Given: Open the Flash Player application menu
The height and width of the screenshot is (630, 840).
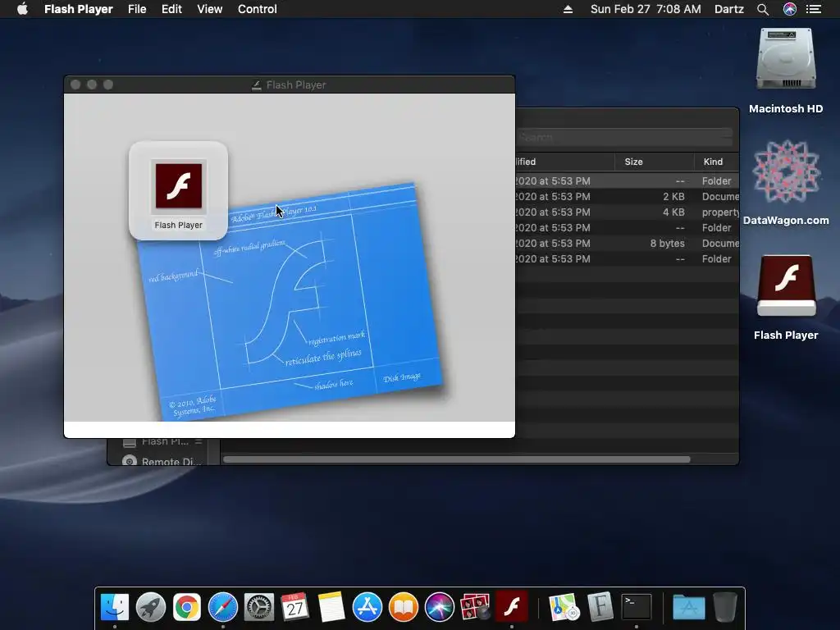Looking at the screenshot, I should pos(78,9).
